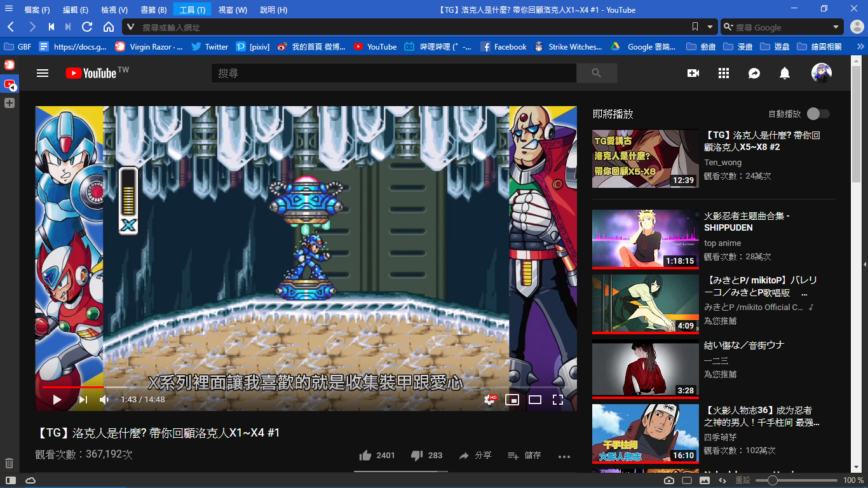Dislike the video with thumbs down
This screenshot has height=488, width=868.
point(417,456)
